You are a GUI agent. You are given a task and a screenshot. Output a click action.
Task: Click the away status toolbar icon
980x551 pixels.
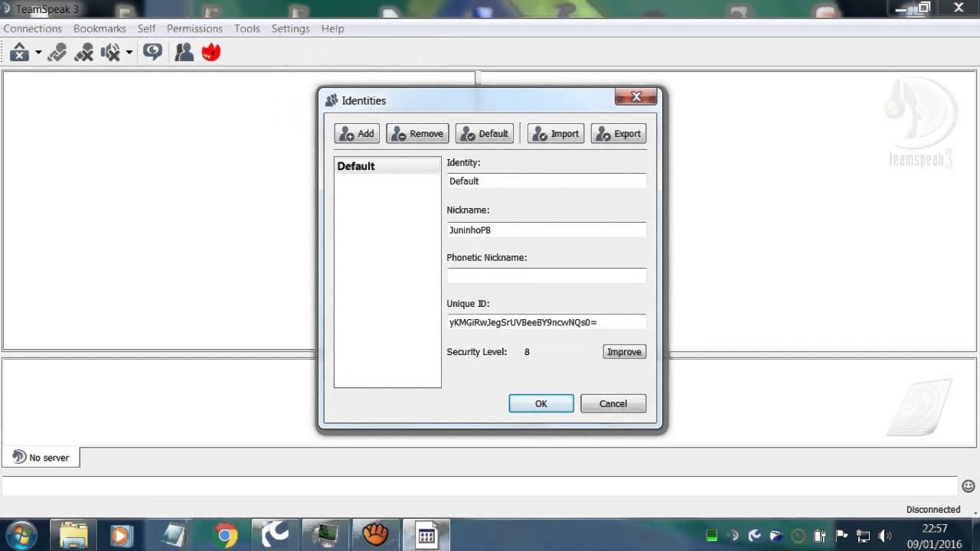pos(19,52)
